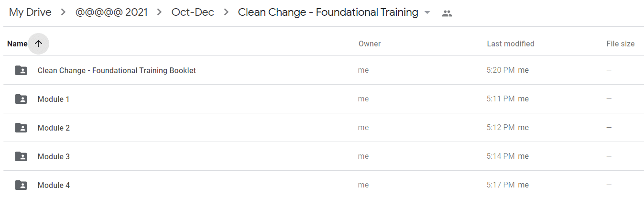Click Clean Change - Foundational Training breadcrumb title

coord(328,12)
